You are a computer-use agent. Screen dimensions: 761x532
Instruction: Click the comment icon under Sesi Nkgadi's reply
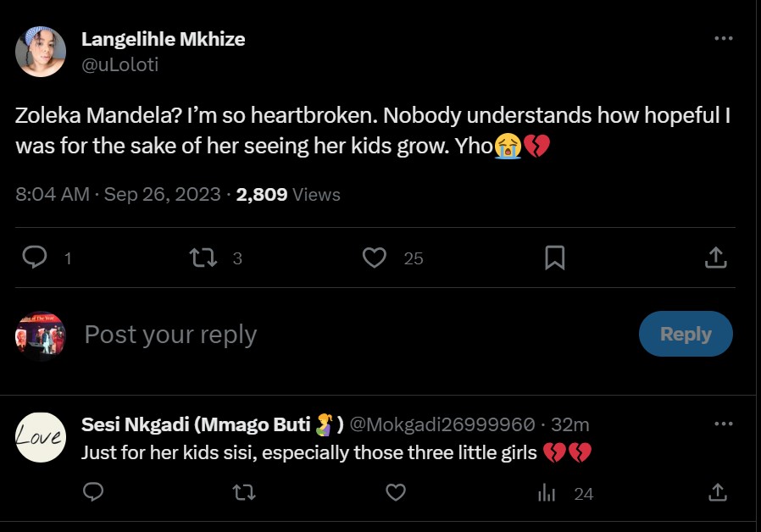coord(94,492)
